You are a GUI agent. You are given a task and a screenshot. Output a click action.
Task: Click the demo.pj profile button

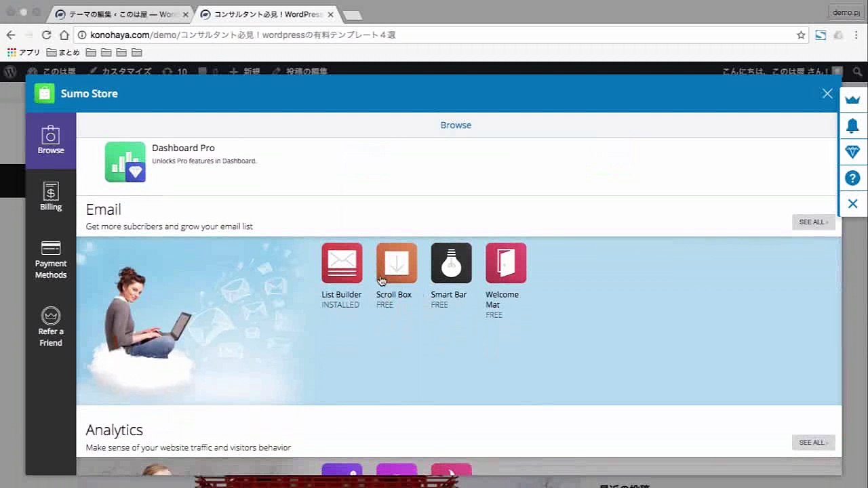[x=846, y=12]
